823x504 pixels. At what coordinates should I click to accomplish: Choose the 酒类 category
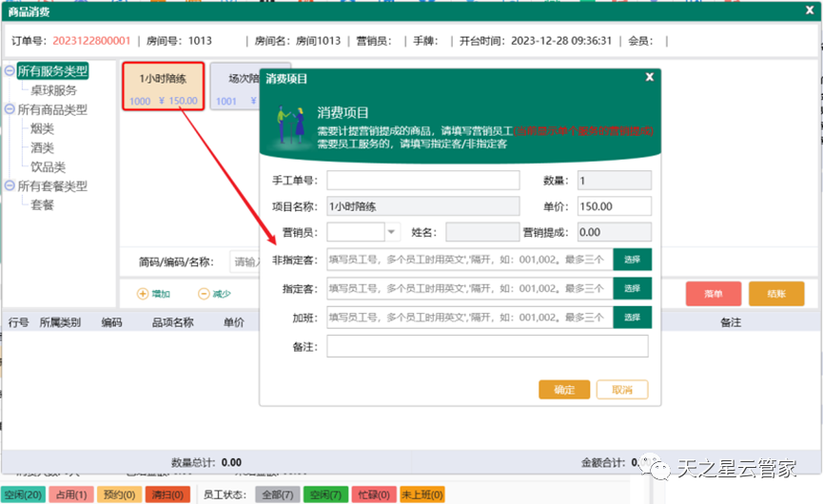click(x=43, y=147)
